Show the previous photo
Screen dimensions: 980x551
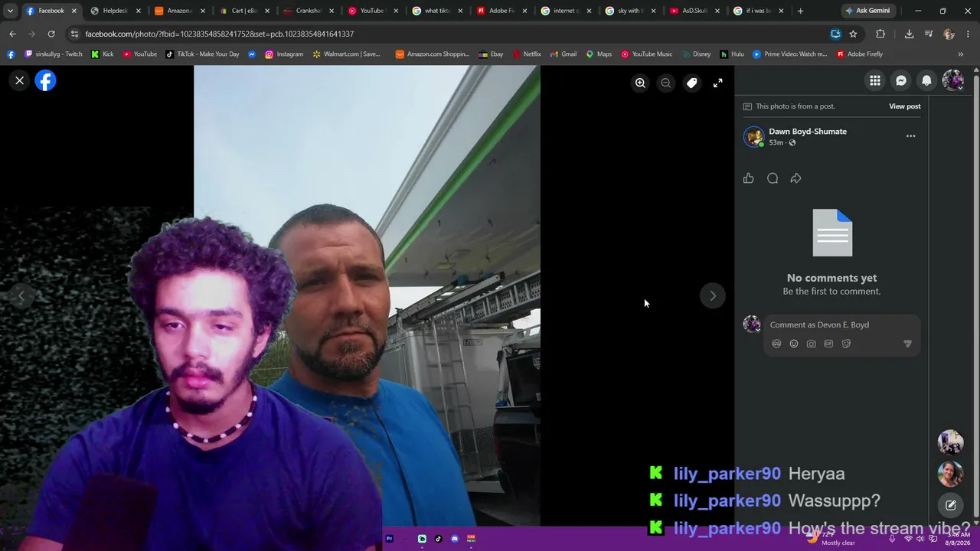pos(21,296)
